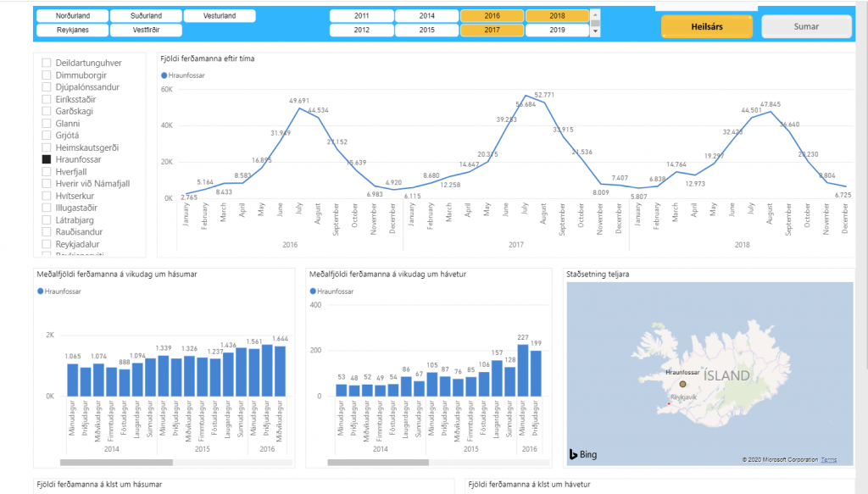The height and width of the screenshot is (494, 868).
Task: Click the hásumar bar labeled 888
Action: (x=125, y=383)
